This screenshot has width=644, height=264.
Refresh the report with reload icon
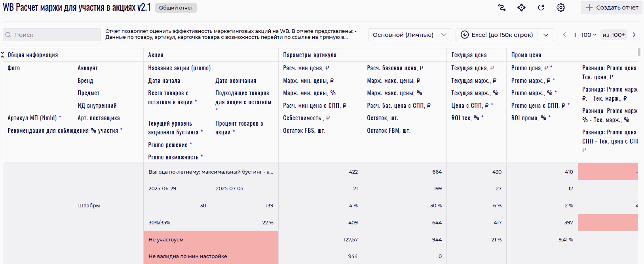(541, 8)
